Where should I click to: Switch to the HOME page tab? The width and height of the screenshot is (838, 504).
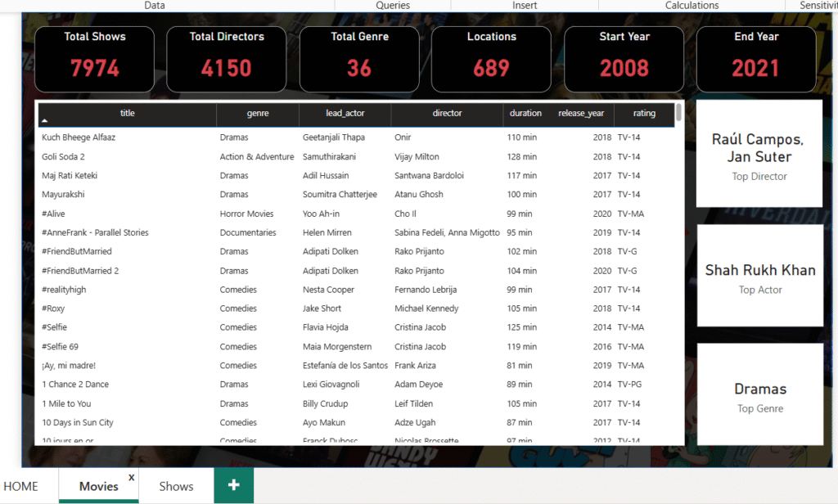[x=21, y=486]
